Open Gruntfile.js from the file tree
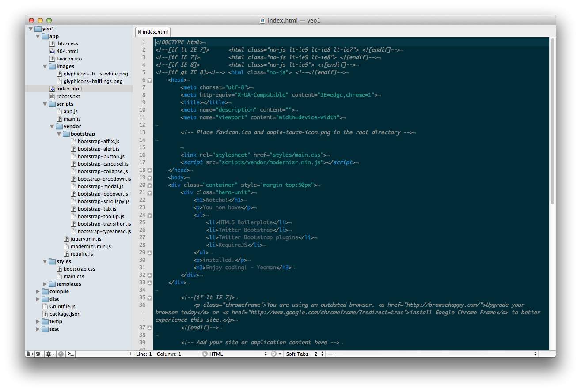 point(62,306)
